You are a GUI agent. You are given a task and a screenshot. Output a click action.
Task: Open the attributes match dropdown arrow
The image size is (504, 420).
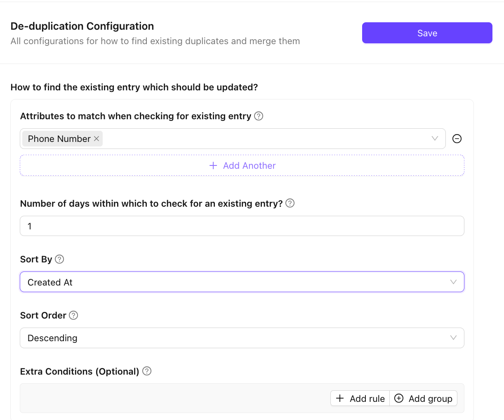[x=435, y=139]
